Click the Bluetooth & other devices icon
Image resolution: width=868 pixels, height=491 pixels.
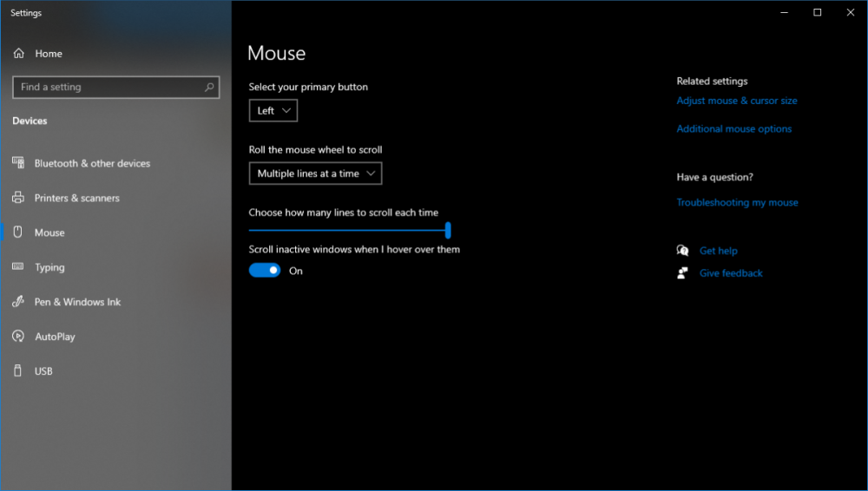[x=18, y=163]
